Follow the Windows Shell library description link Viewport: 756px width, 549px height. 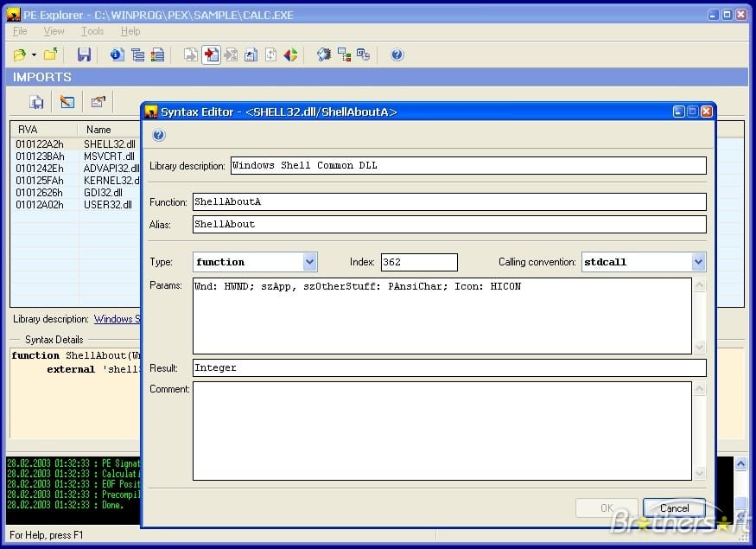point(117,318)
